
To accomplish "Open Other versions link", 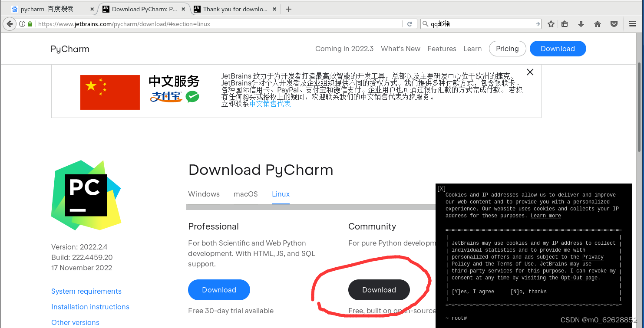I will (75, 322).
